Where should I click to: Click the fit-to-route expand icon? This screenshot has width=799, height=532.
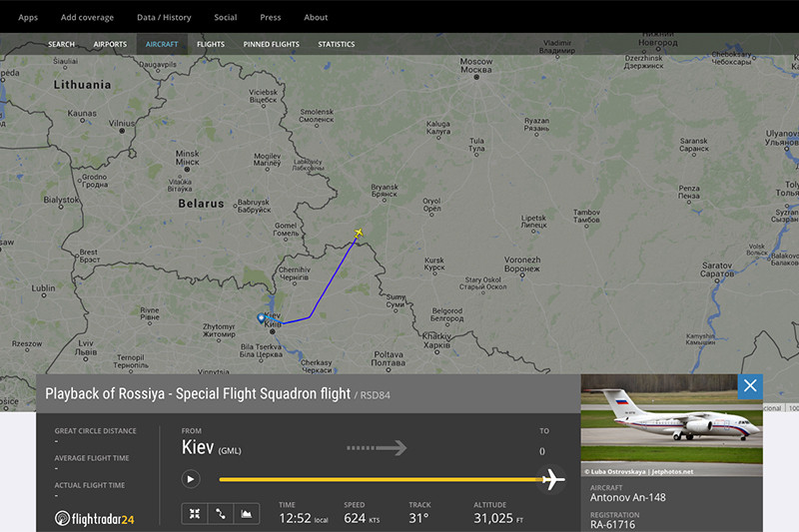click(x=195, y=514)
